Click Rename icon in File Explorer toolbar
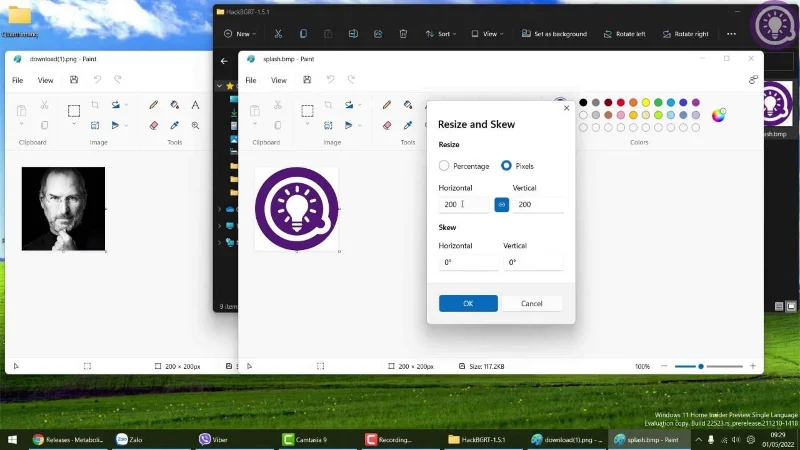800x450 pixels. tap(353, 34)
